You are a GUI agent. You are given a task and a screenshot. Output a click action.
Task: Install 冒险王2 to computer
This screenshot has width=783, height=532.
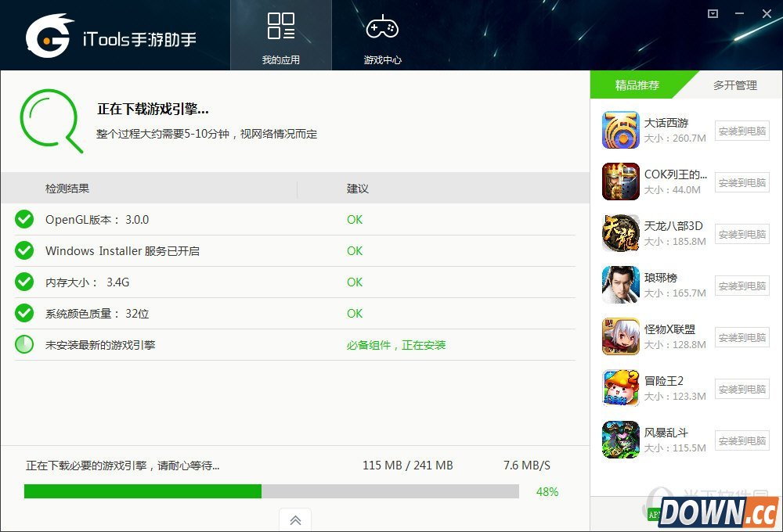[x=742, y=390]
